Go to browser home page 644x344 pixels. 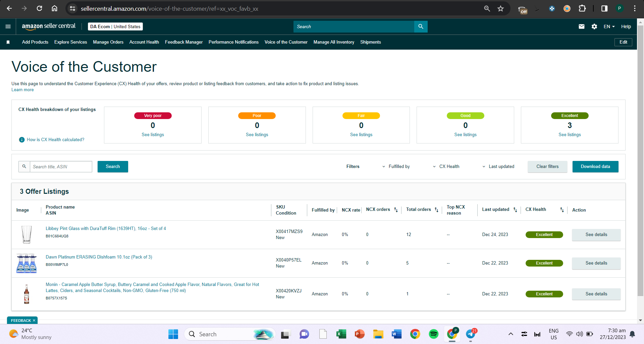click(54, 8)
